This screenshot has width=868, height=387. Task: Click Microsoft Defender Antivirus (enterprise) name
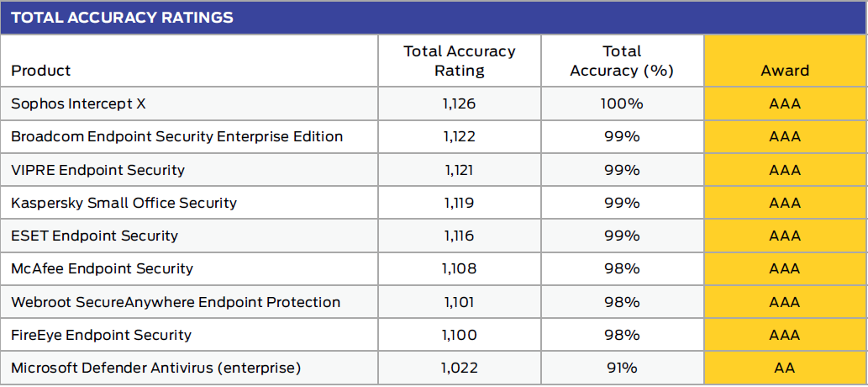click(155, 368)
